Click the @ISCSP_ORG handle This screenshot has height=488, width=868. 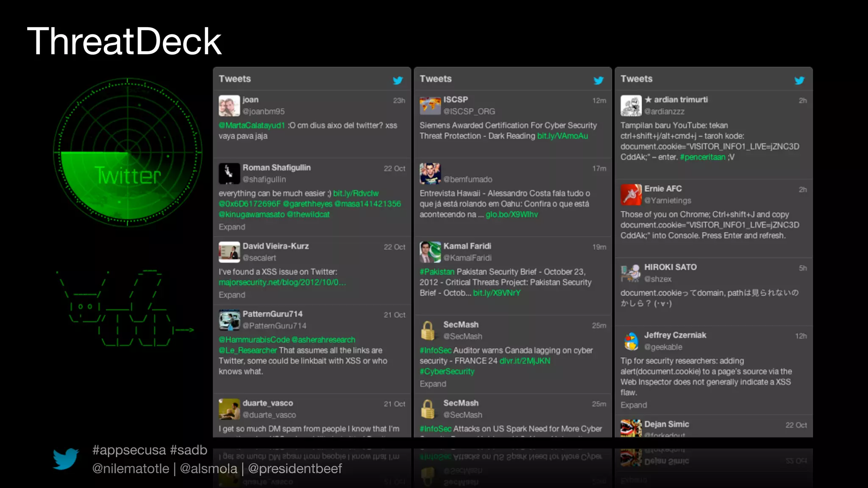click(469, 111)
